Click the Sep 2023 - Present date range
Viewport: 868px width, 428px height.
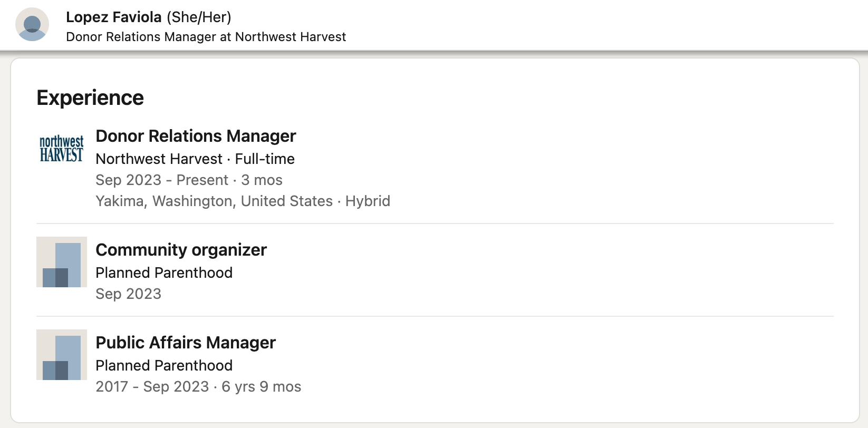162,180
